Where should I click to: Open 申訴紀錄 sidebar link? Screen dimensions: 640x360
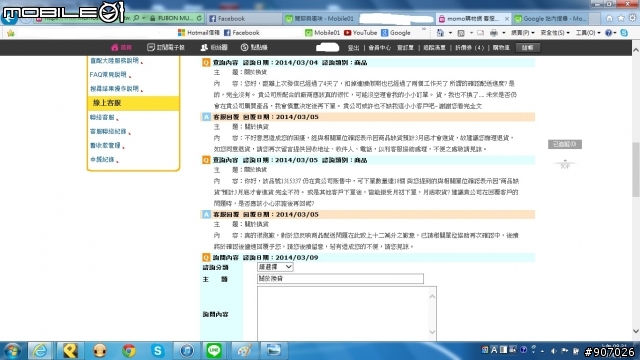coord(102,160)
